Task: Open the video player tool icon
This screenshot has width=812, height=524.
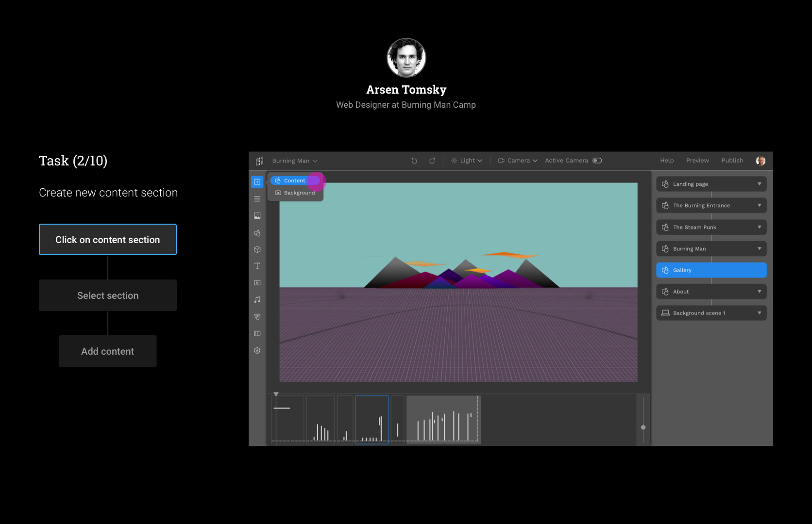Action: tap(257, 283)
